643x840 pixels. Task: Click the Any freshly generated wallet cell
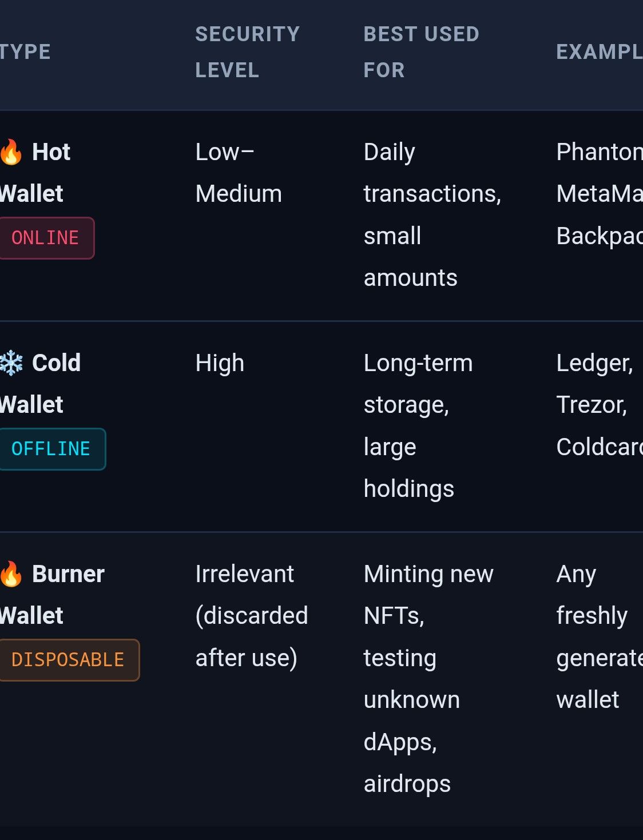[599, 637]
